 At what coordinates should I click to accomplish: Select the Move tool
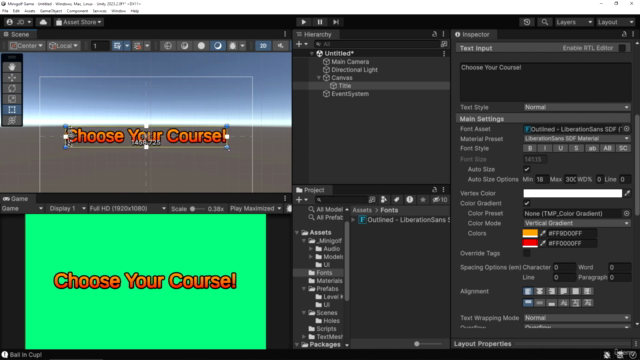tap(12, 78)
